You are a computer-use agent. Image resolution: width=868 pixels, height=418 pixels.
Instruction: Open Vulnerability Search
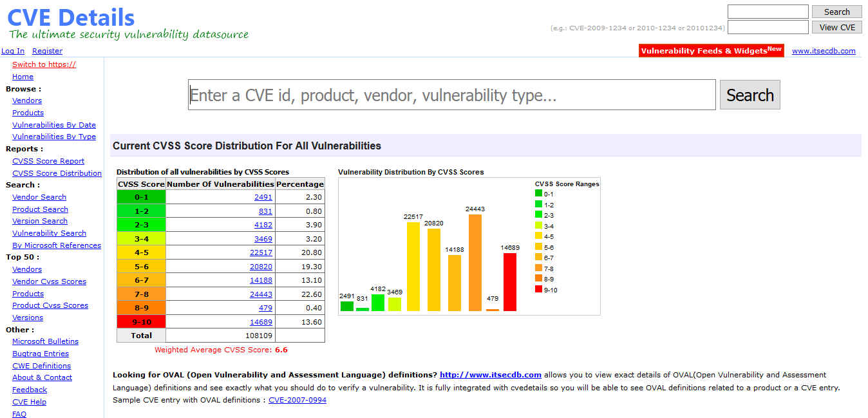click(x=49, y=233)
